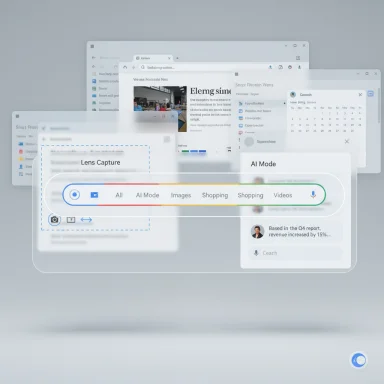Open the article photo thumbnail
The width and height of the screenshot is (384, 384).
(160, 109)
